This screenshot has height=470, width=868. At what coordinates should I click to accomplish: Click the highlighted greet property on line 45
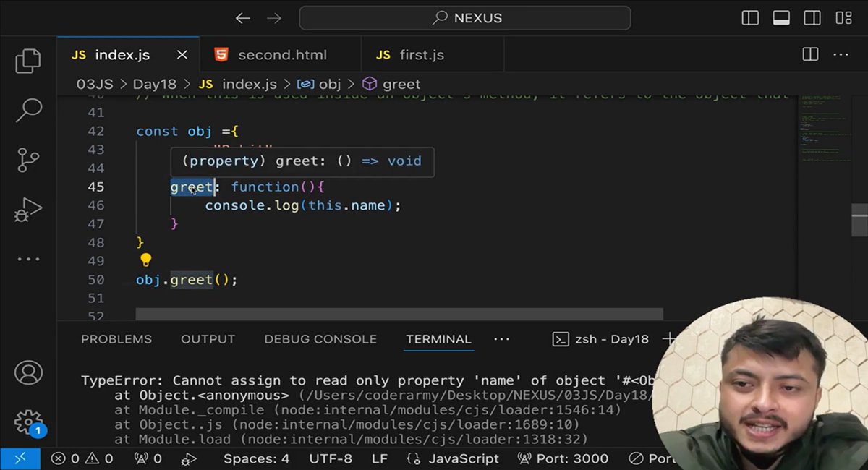click(192, 187)
